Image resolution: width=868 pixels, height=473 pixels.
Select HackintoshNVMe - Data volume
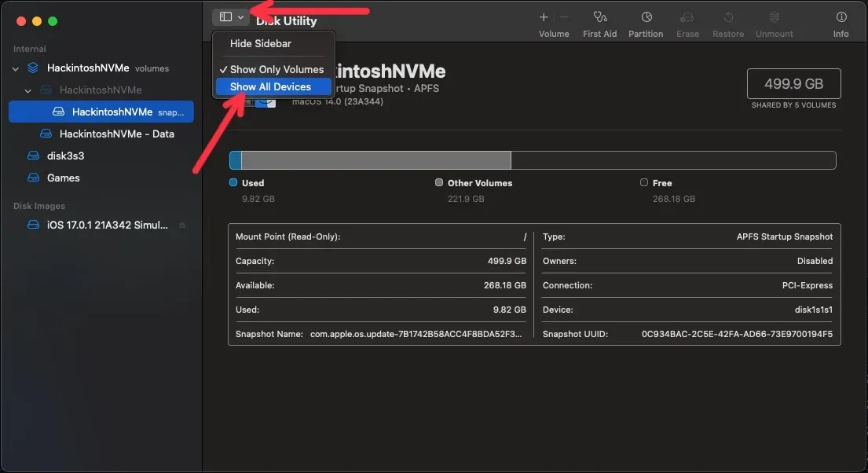(x=116, y=134)
